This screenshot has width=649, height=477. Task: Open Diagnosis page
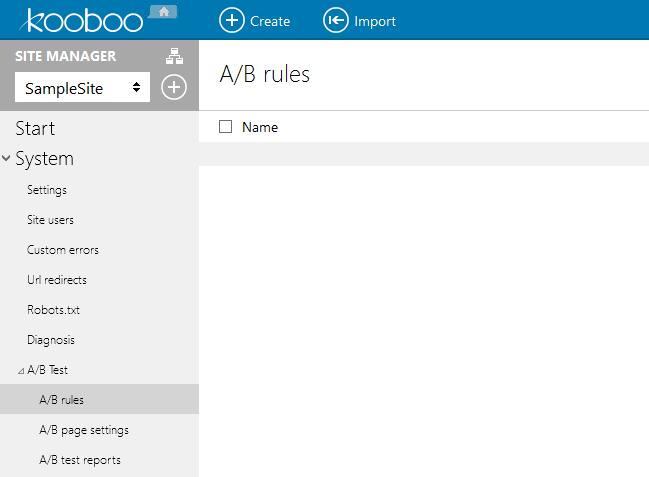(51, 340)
